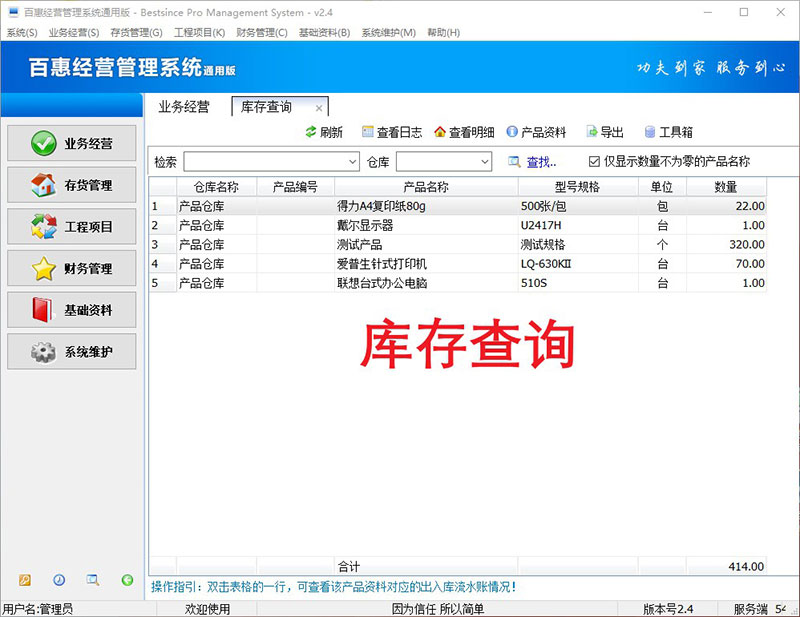Open 财务管理 sidebar star button
The width and height of the screenshot is (800, 617).
[71, 268]
